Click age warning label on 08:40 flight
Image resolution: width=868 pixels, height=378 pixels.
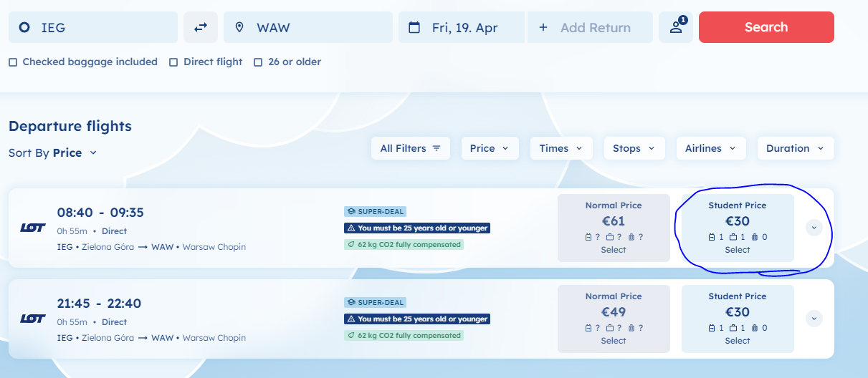click(417, 228)
